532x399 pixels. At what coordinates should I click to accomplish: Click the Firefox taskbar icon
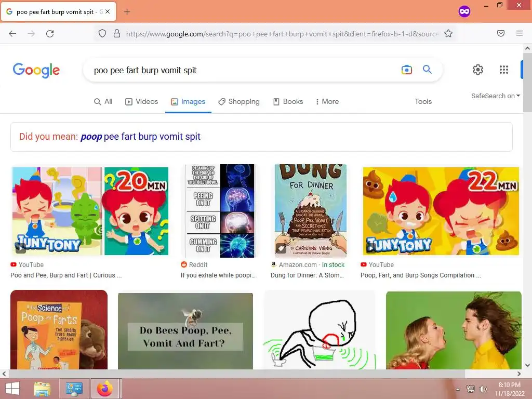pyautogui.click(x=105, y=389)
